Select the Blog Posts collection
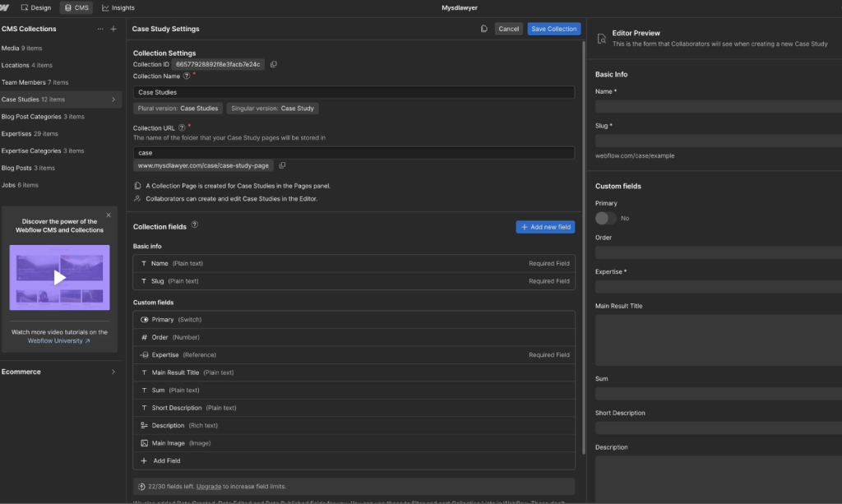This screenshot has height=504, width=842. tap(61, 169)
